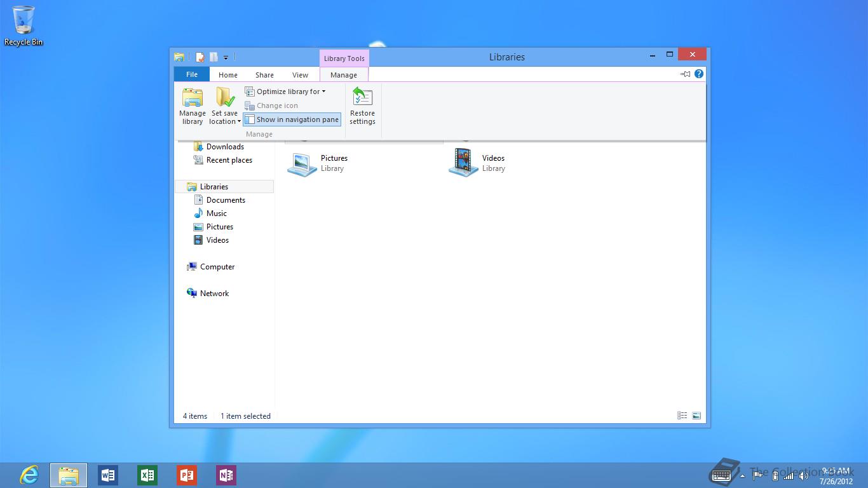The height and width of the screenshot is (488, 868).
Task: Click the Pictures library name text
Action: (x=334, y=158)
